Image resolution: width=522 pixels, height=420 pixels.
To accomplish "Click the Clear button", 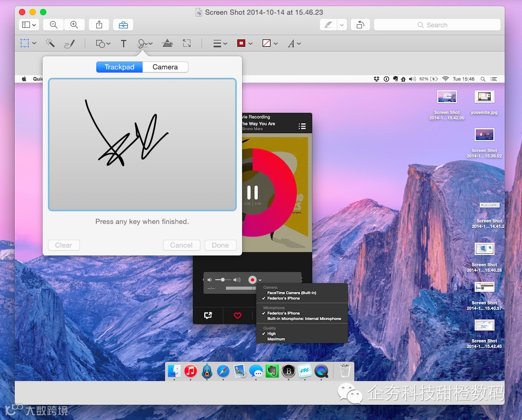I will pyautogui.click(x=64, y=245).
